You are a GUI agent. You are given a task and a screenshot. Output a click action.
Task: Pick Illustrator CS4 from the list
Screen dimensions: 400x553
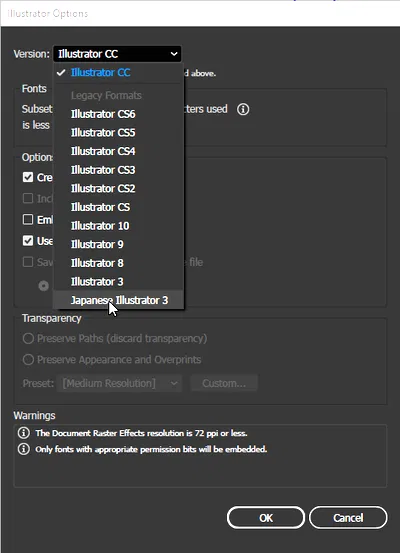click(x=118, y=151)
